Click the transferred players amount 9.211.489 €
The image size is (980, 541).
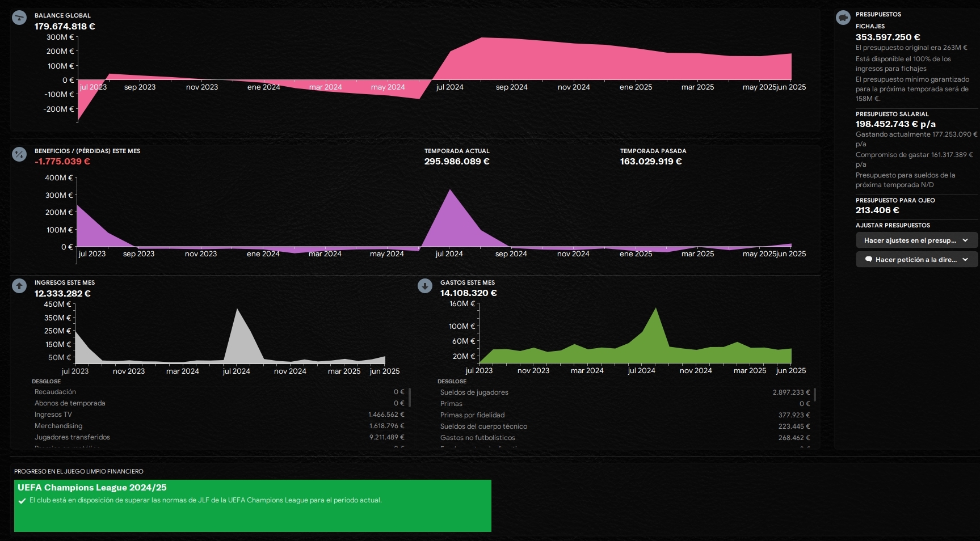(x=386, y=437)
